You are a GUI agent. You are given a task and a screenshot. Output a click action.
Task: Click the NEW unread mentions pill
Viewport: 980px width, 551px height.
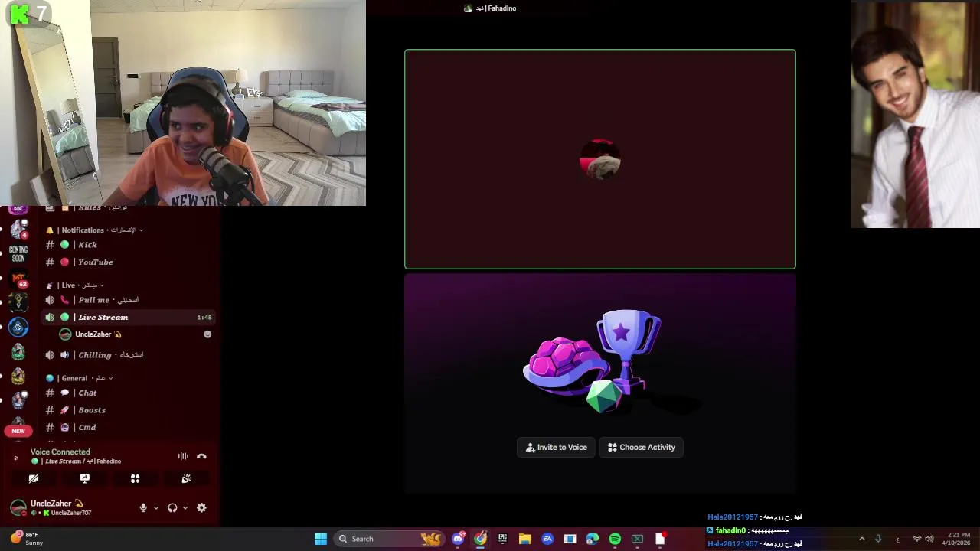[18, 431]
